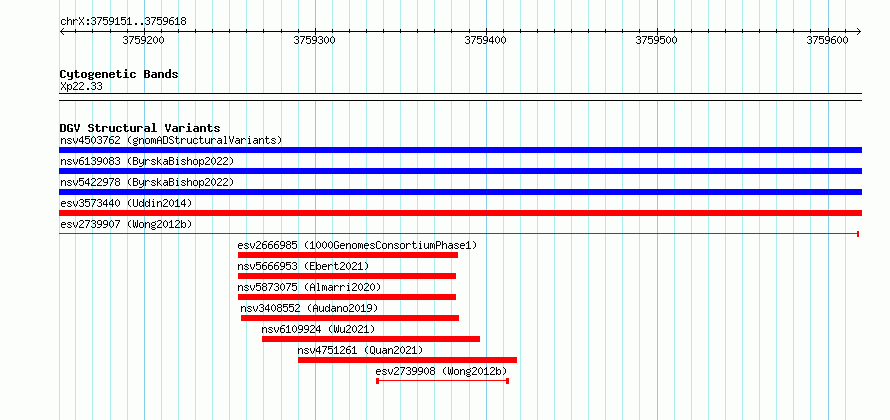Click the label nsv3408552 (Audano2019)
The image size is (890, 420).
coord(309,308)
